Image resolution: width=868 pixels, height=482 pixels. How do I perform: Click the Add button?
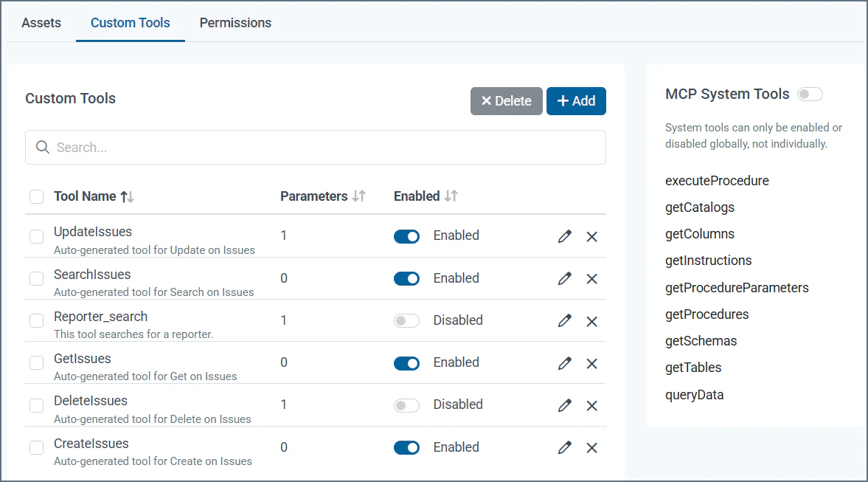click(x=576, y=101)
